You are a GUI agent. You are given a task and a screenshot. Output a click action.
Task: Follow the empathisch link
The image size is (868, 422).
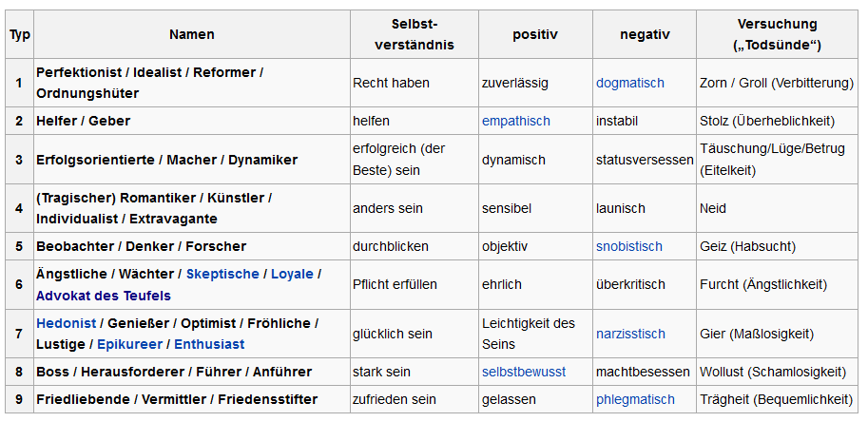(516, 121)
